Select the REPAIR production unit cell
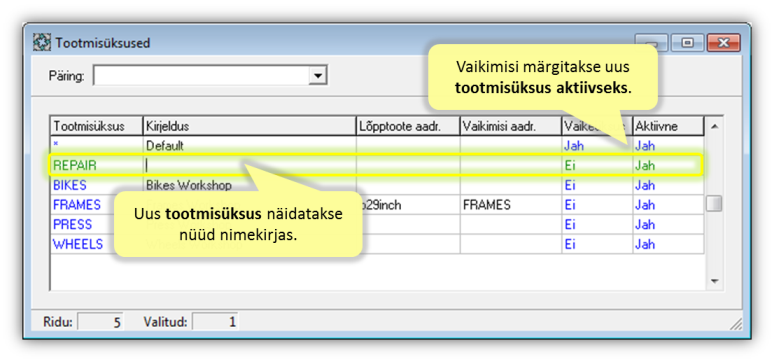Screen dimensions: 774x362 pyautogui.click(x=97, y=165)
